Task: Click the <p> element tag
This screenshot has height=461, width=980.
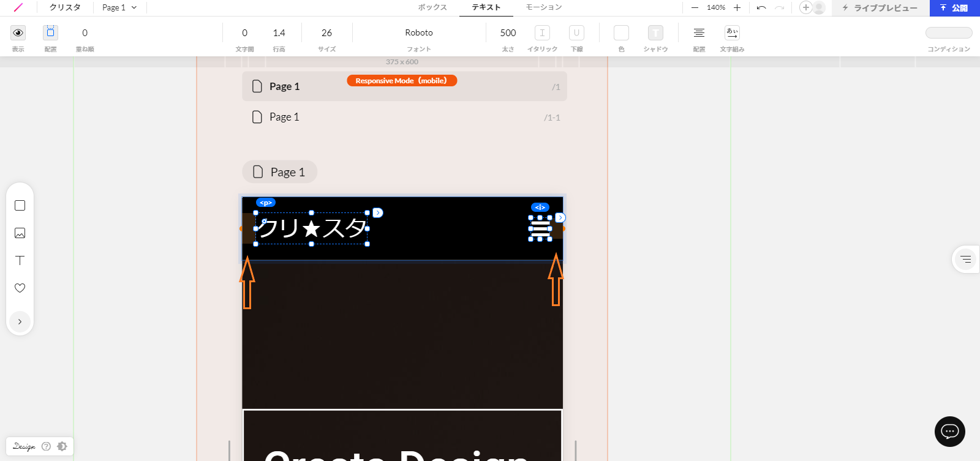Action: 266,203
